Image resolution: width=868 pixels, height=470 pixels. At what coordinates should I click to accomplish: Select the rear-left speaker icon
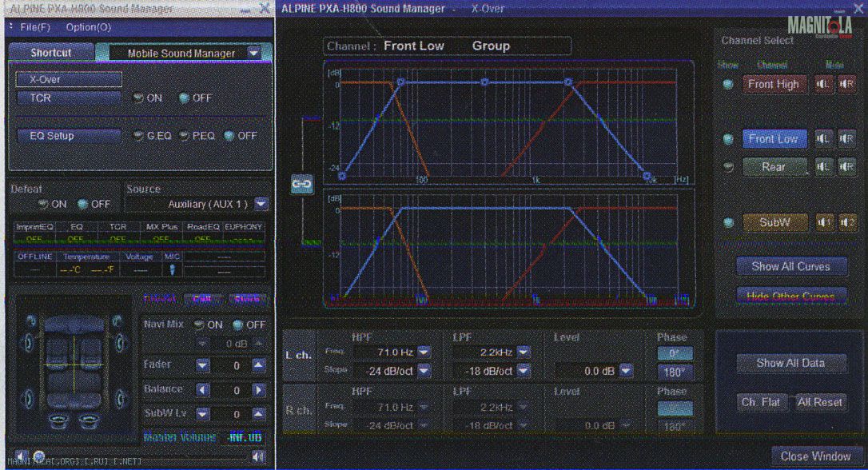(27, 398)
